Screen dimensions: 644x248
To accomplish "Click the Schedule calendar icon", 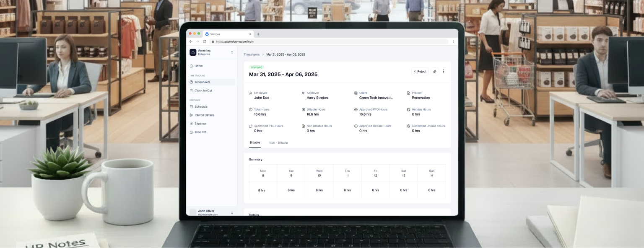I will pos(191,106).
